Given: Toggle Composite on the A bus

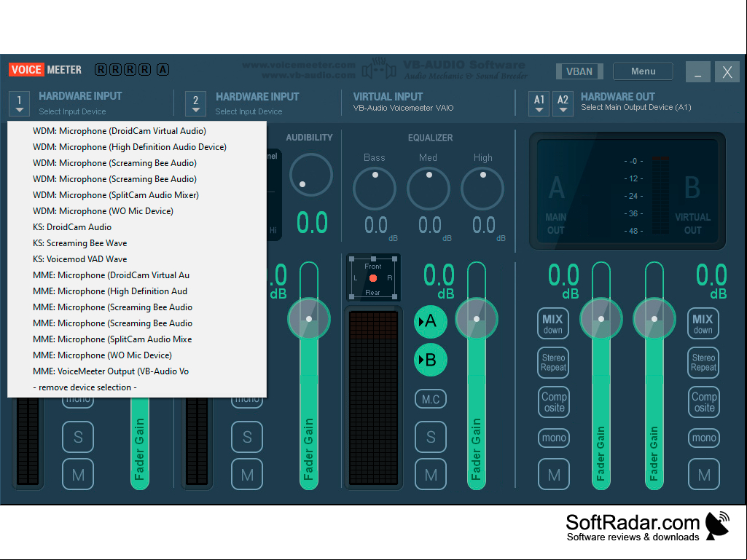Looking at the screenshot, I should pyautogui.click(x=554, y=402).
